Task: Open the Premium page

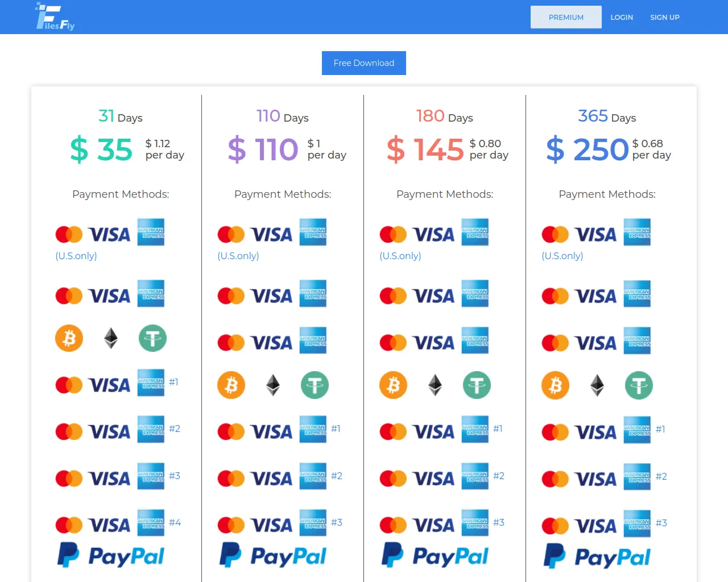Action: (566, 17)
